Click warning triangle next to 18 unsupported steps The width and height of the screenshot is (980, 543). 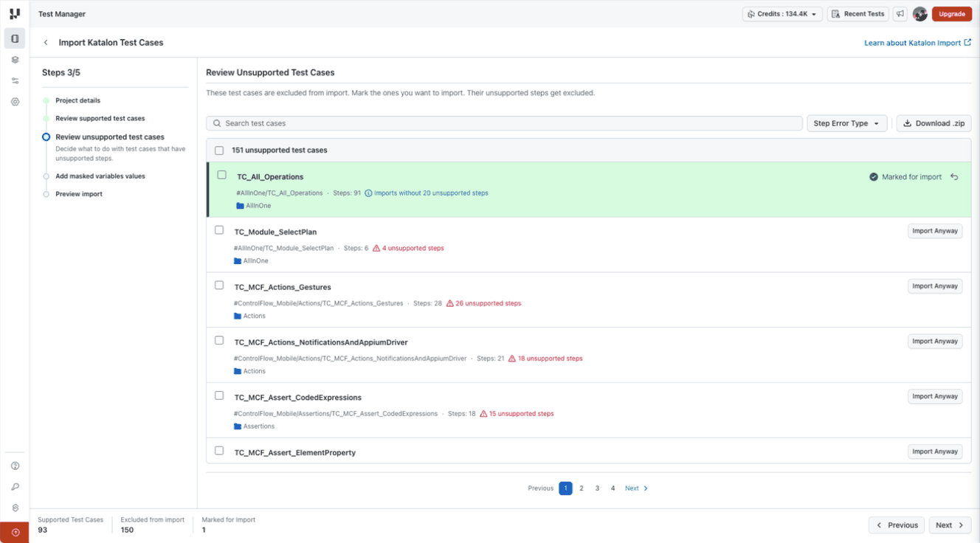pos(512,359)
